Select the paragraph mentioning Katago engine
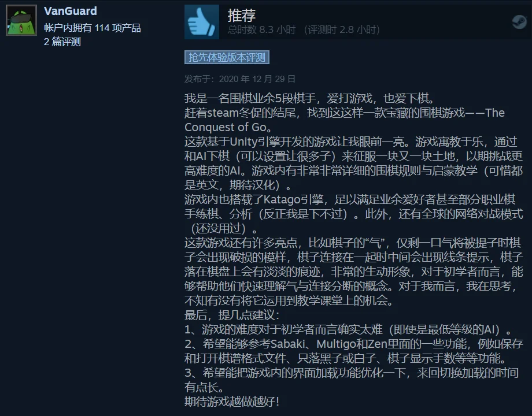Viewport: 532px width, 416px height. 354,214
